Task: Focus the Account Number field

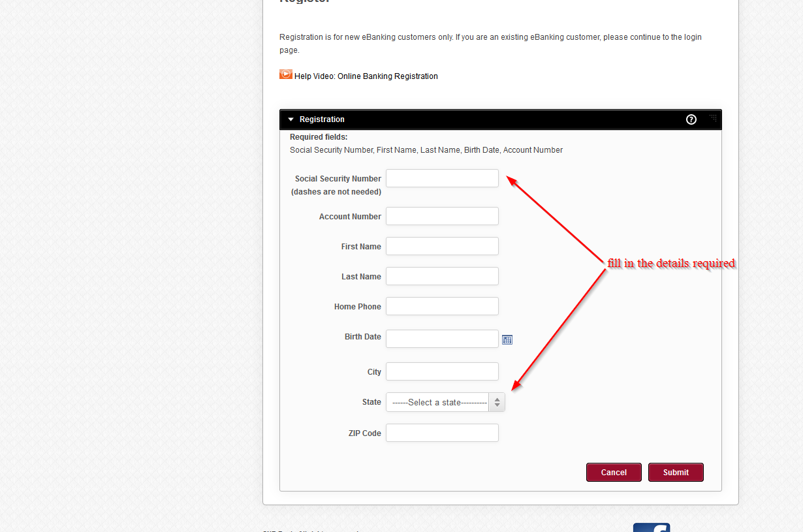Action: tap(442, 216)
